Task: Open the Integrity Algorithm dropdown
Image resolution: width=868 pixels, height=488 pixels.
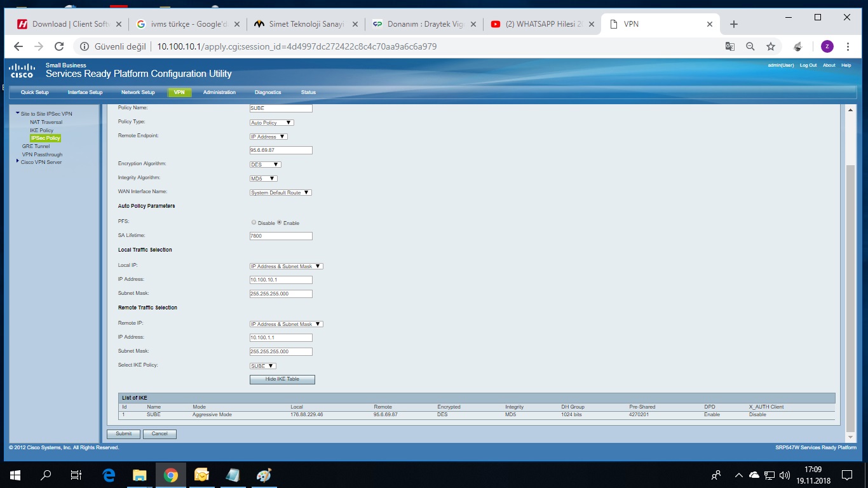Action: click(264, 179)
